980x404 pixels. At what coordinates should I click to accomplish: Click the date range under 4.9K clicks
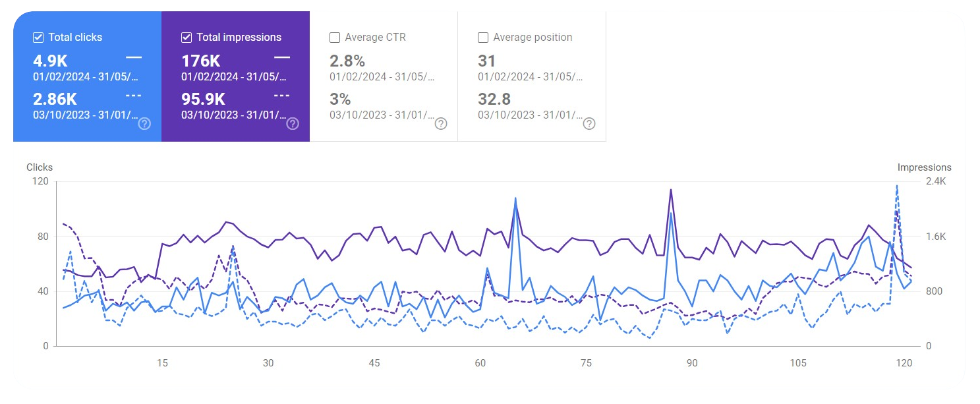pos(86,76)
